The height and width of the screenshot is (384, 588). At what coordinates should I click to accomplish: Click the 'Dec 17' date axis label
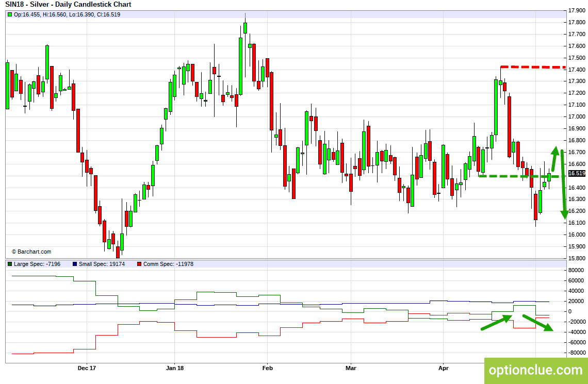87,368
